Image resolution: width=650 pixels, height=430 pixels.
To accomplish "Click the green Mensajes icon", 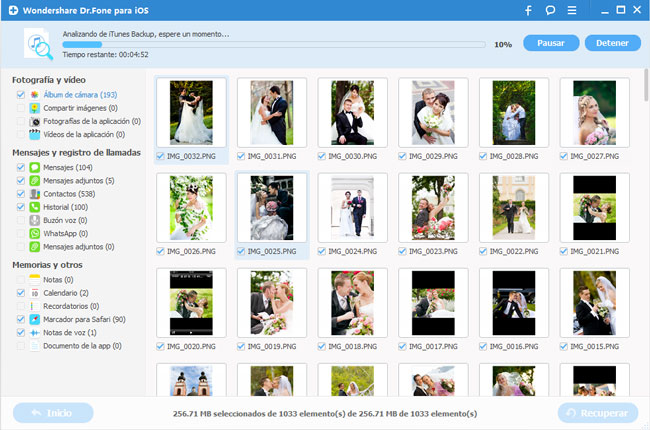I will tap(35, 168).
